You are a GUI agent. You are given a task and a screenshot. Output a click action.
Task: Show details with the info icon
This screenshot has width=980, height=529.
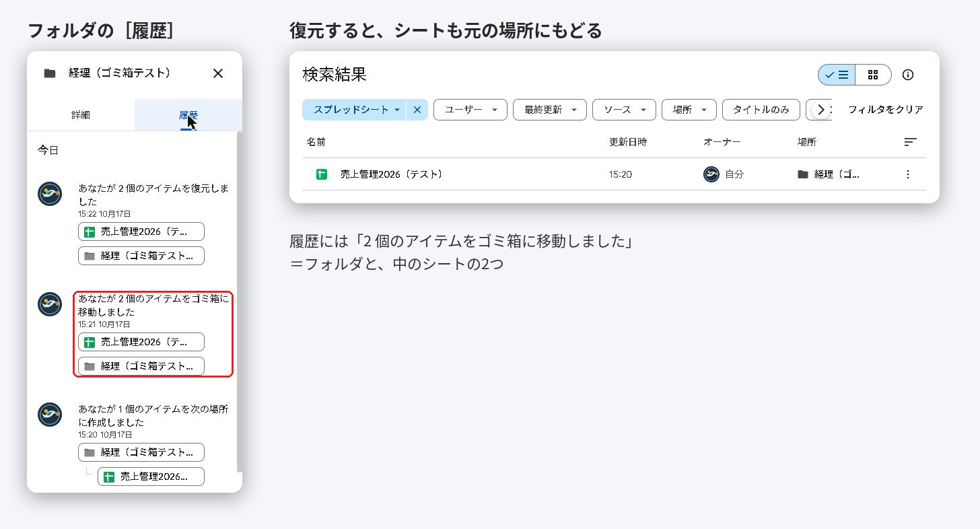pos(908,75)
